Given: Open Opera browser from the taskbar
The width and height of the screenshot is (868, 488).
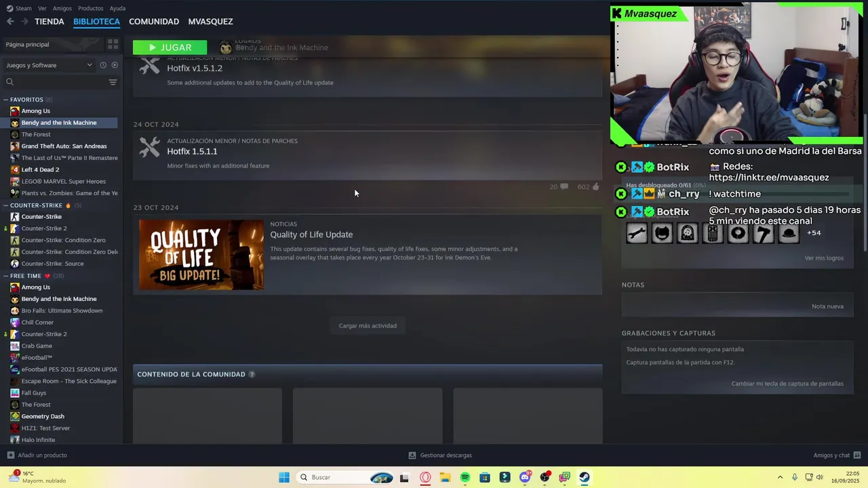Looking at the screenshot, I should pos(425,478).
